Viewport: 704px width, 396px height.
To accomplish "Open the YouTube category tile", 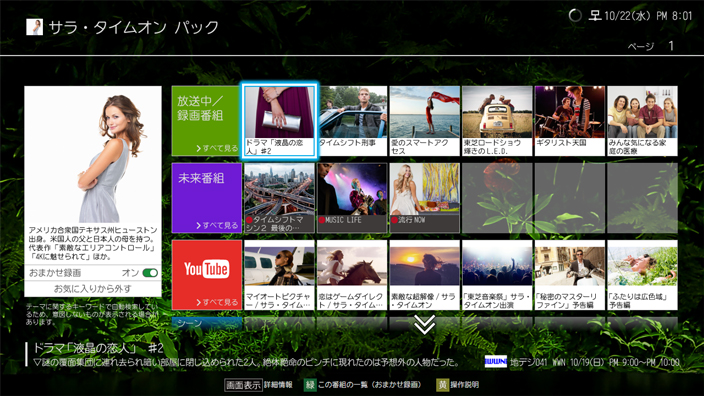I will [207, 275].
